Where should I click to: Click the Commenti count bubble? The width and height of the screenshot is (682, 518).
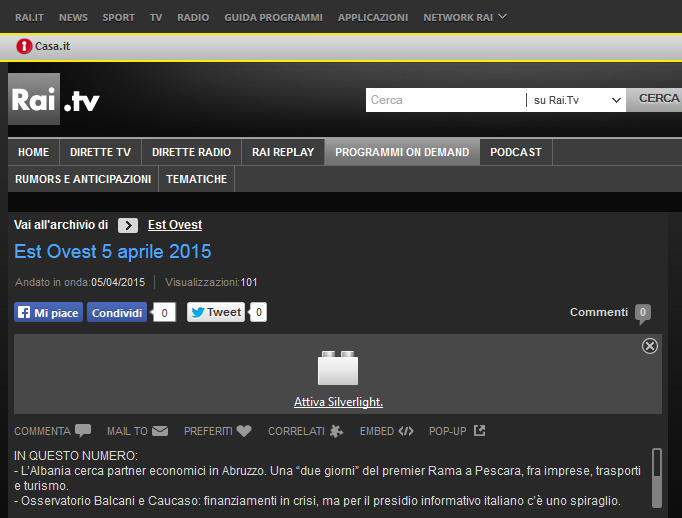(642, 313)
